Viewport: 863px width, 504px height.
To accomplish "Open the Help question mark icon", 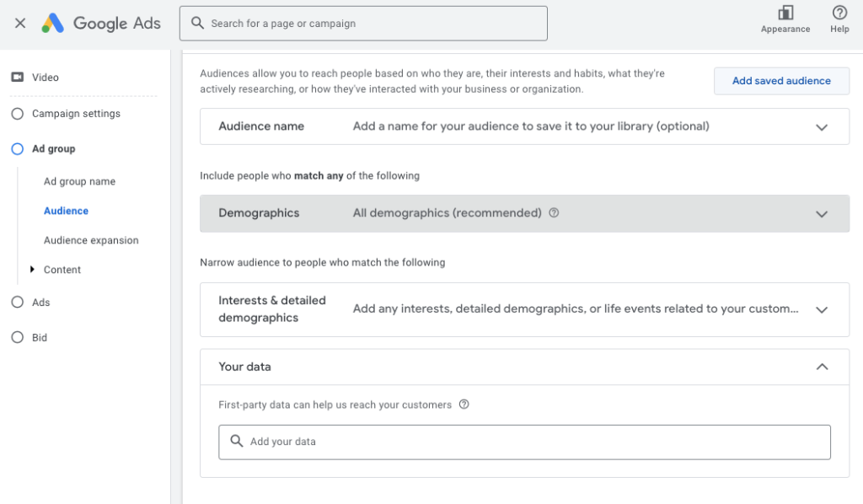I will pos(839,13).
